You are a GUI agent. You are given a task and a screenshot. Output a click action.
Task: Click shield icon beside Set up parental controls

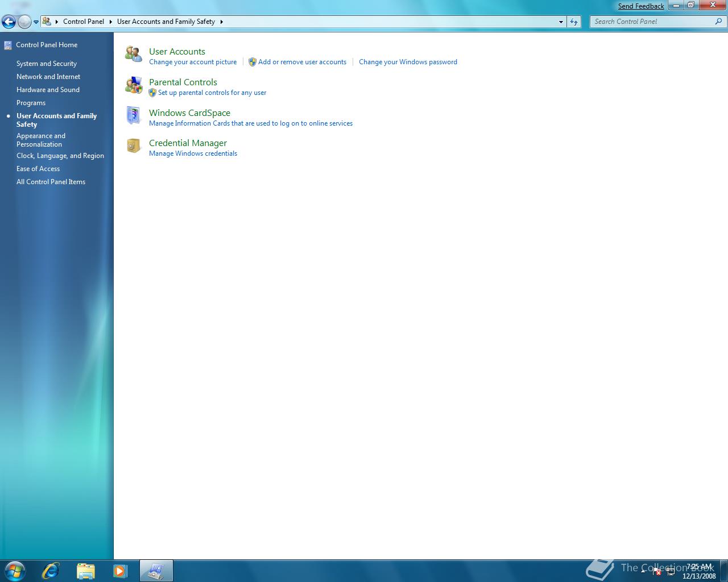pos(152,93)
